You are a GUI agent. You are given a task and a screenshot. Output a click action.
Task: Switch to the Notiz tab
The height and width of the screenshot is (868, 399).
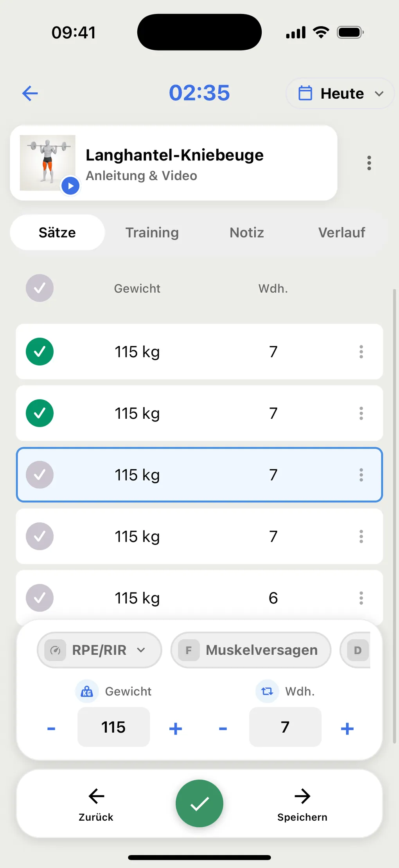pos(247,232)
